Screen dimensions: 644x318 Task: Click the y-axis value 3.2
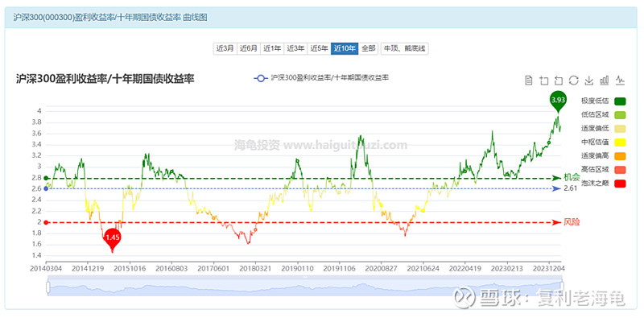click(37, 155)
